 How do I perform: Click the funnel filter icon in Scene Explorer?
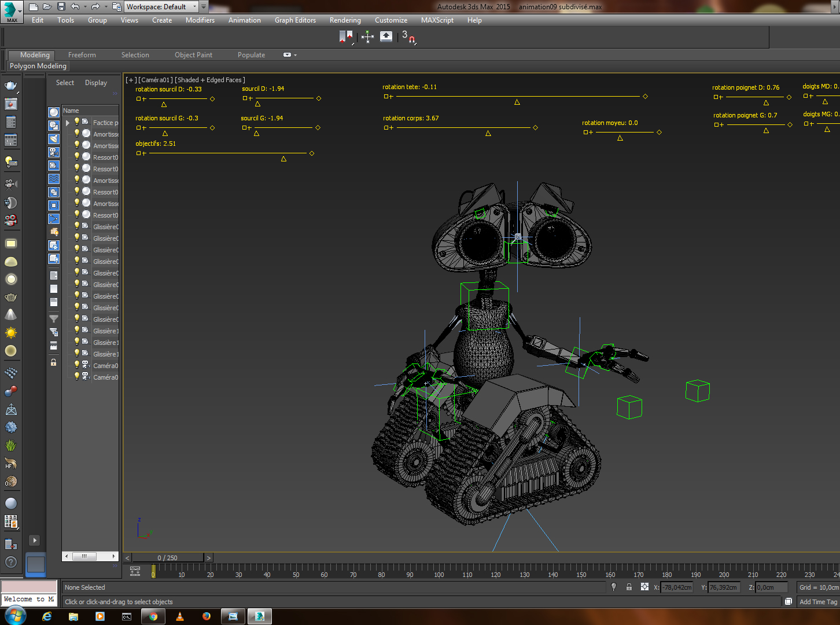tap(54, 318)
